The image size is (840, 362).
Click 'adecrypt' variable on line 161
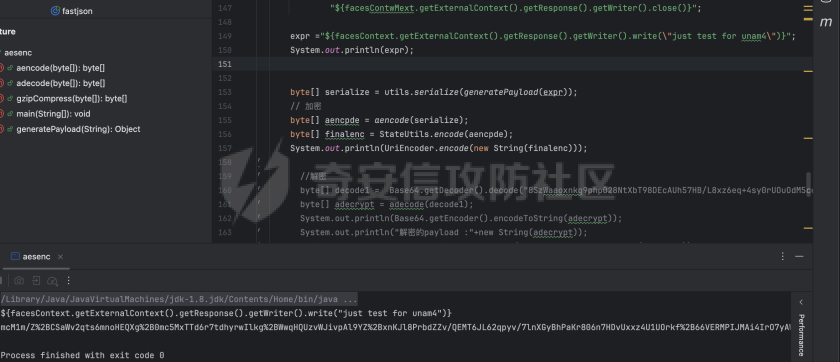tap(355, 204)
